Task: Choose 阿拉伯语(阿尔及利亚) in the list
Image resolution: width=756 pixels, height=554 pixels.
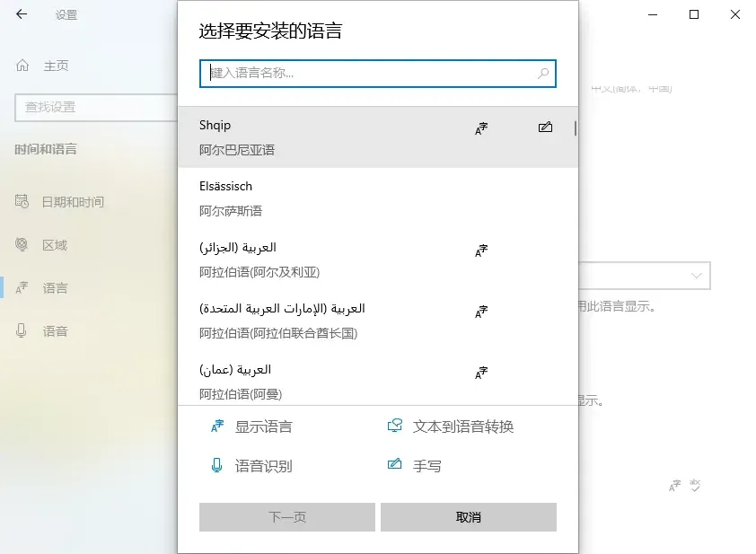Action: click(x=377, y=259)
